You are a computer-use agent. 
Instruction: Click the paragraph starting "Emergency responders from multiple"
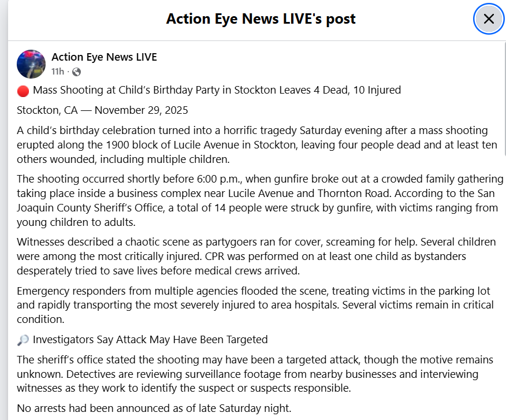tap(255, 304)
